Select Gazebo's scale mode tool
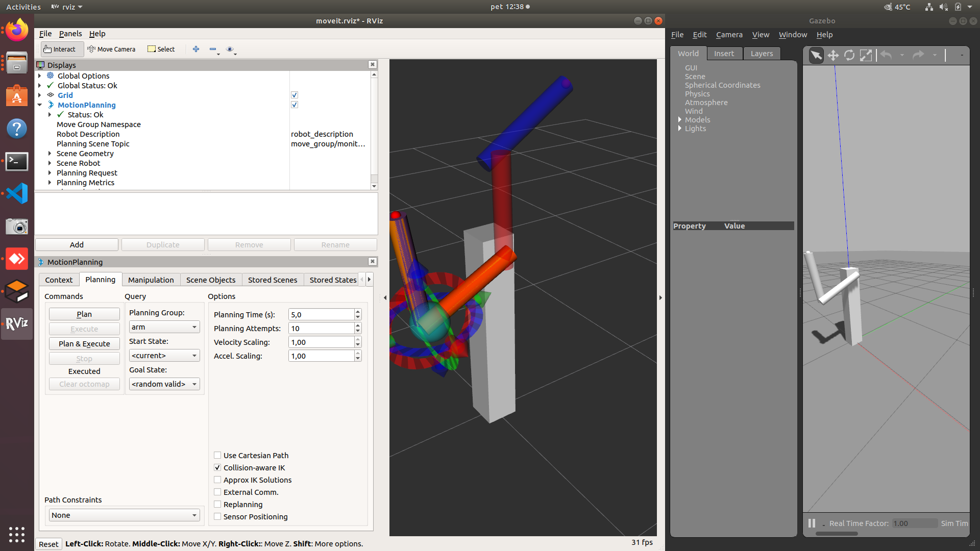Image resolution: width=980 pixels, height=551 pixels. click(866, 55)
